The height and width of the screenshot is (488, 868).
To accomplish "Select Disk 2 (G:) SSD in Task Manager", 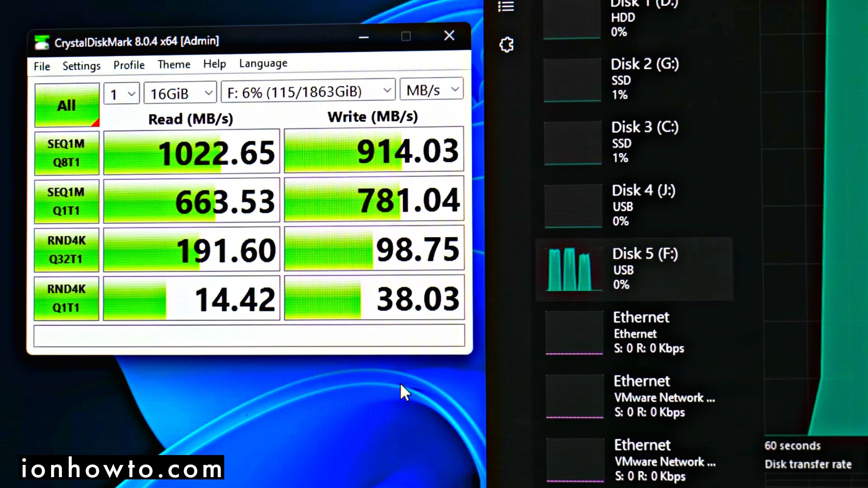I will click(x=634, y=80).
